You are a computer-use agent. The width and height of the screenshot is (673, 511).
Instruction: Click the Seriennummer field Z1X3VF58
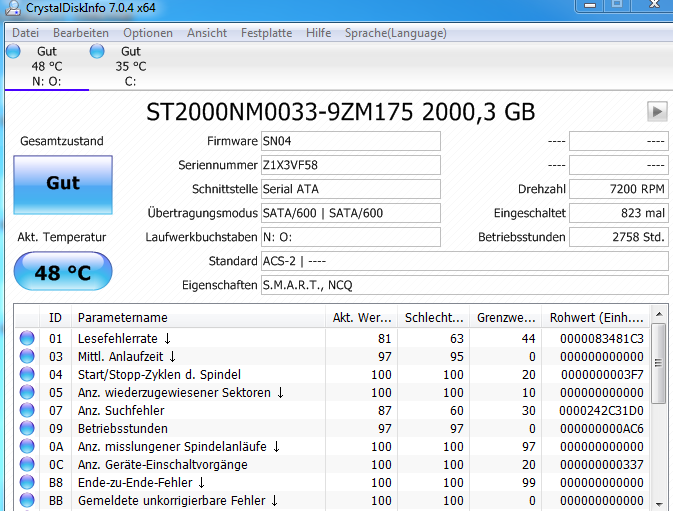click(x=351, y=165)
